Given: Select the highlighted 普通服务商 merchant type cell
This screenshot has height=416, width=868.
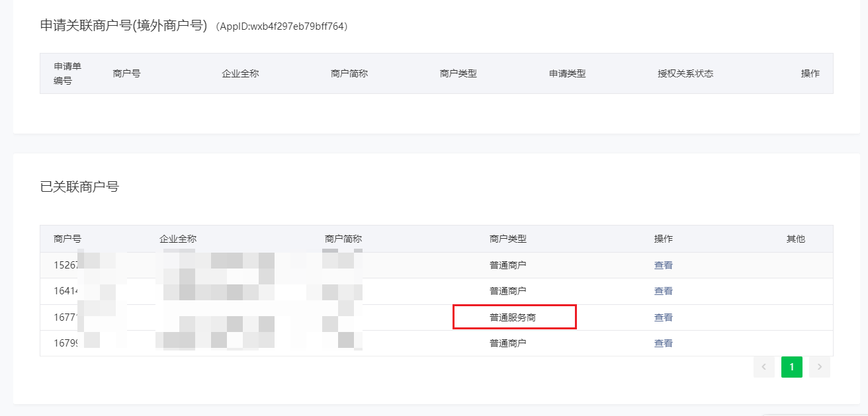Looking at the screenshot, I should 514,317.
